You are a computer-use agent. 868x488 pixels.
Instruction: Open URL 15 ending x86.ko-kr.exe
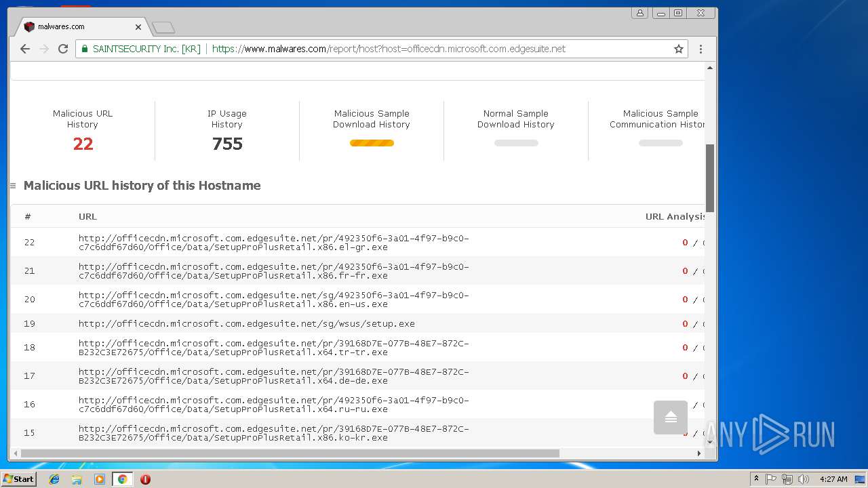(x=273, y=433)
